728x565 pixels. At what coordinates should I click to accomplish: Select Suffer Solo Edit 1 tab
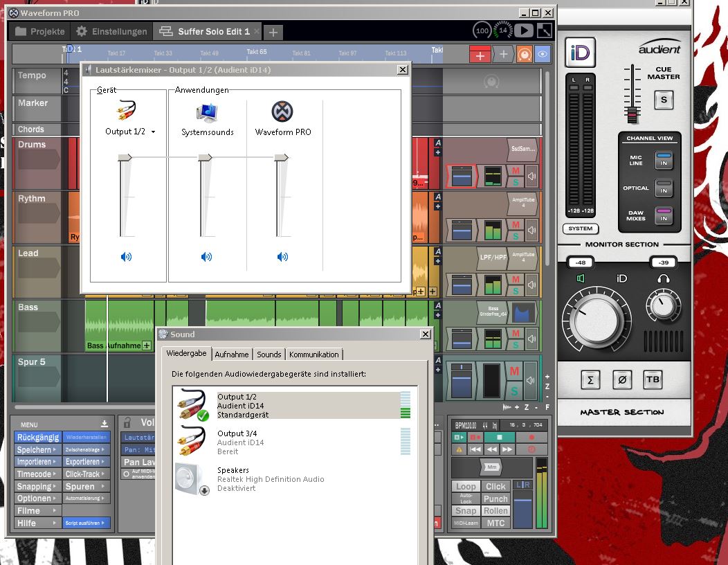208,31
